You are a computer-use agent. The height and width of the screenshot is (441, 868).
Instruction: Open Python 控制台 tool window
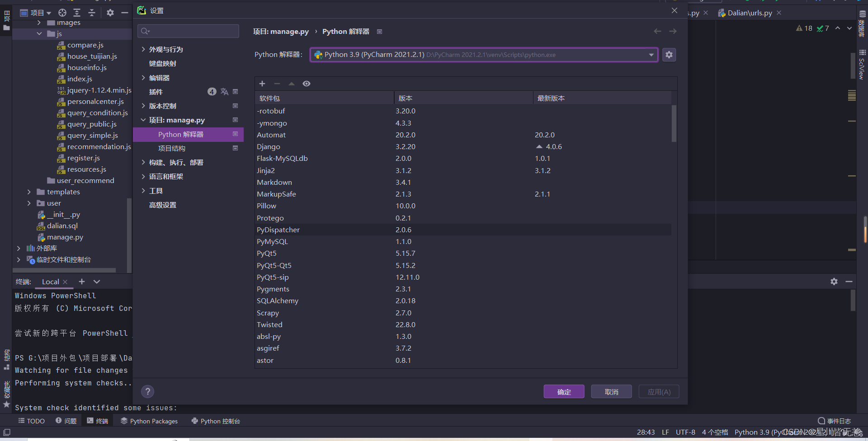click(216, 421)
